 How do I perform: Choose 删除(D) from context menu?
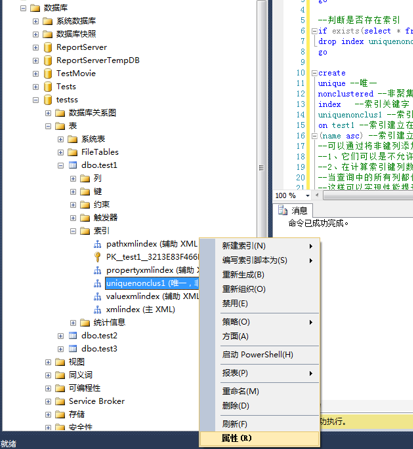(x=268, y=406)
